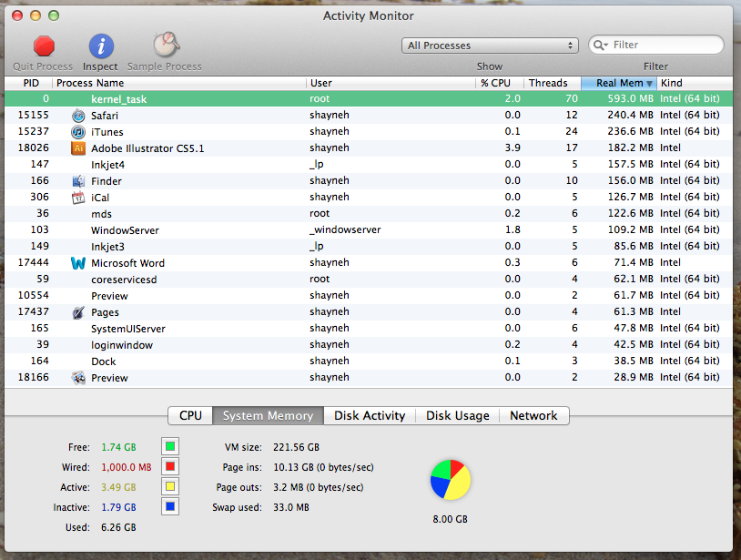Screen dimensions: 741x560
Task: Sort by the % CPU column header
Action: click(x=500, y=83)
